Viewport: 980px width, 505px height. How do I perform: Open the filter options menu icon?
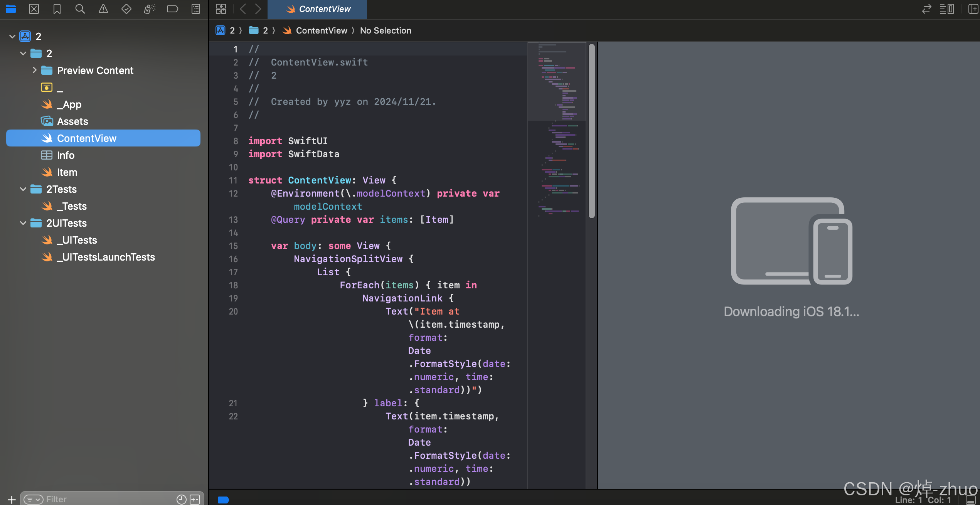point(33,499)
